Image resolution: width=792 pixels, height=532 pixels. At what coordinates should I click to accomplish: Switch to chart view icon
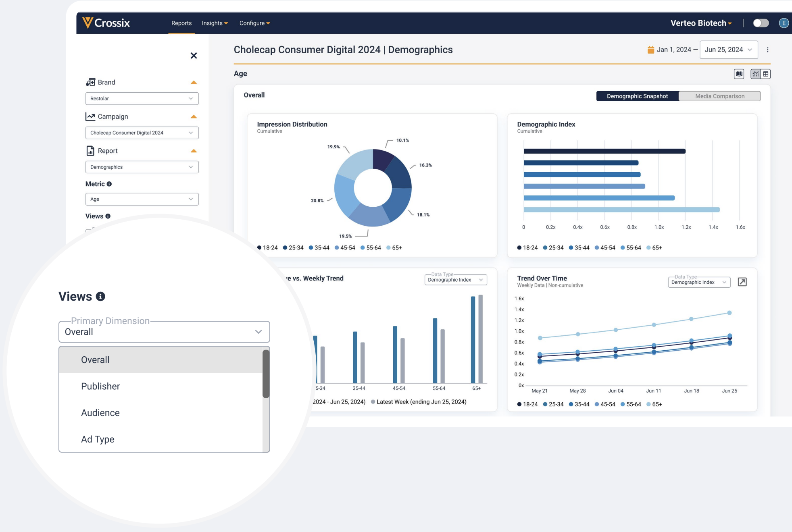click(755, 74)
